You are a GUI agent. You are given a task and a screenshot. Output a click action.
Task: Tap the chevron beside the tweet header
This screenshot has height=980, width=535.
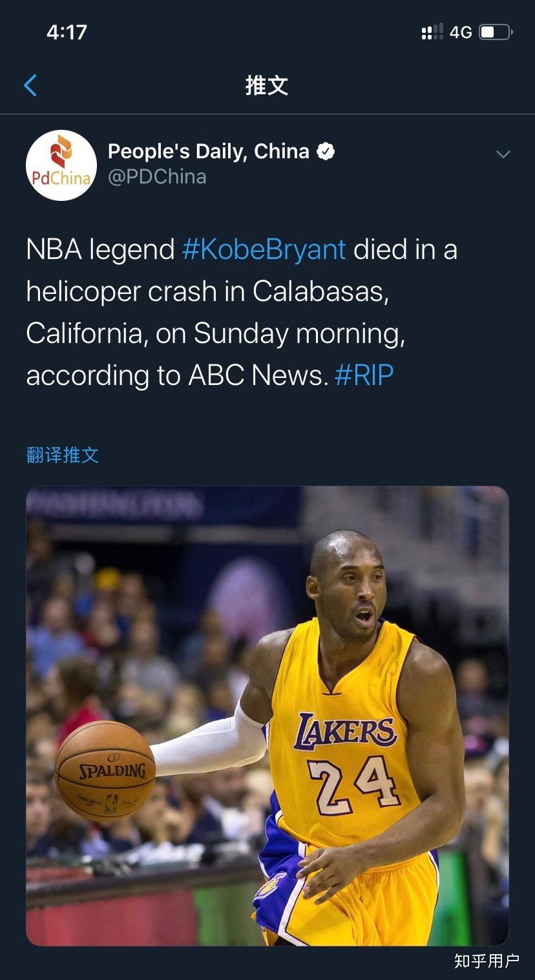point(503,154)
